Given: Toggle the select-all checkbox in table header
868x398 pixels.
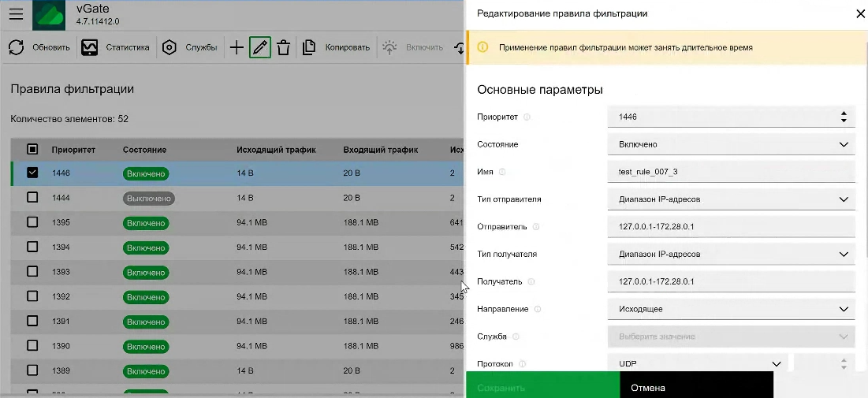Looking at the screenshot, I should (32, 150).
